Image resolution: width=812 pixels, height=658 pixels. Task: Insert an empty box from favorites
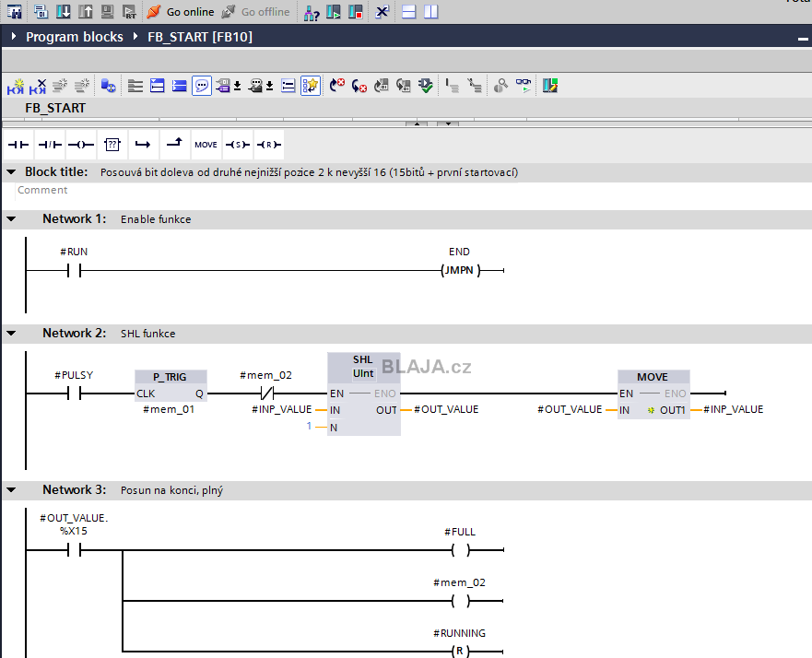[x=112, y=145]
